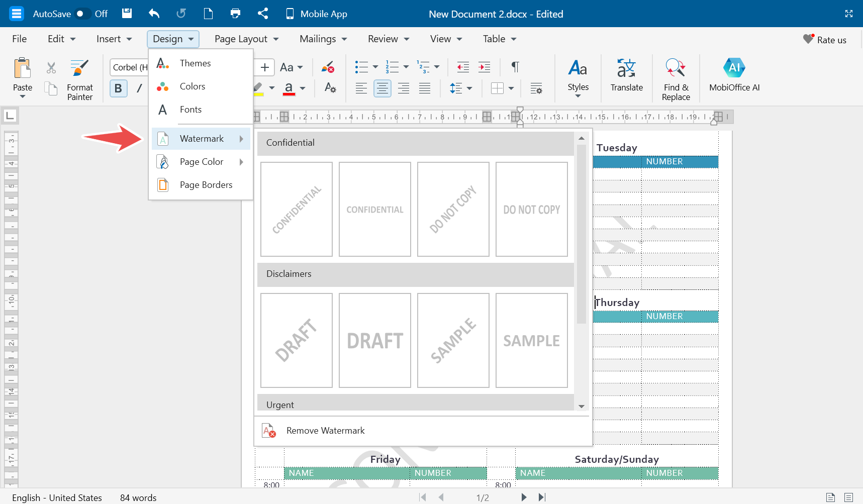Screen dimensions: 863x504
Task: Open the Page Layout menu
Action: [246, 39]
